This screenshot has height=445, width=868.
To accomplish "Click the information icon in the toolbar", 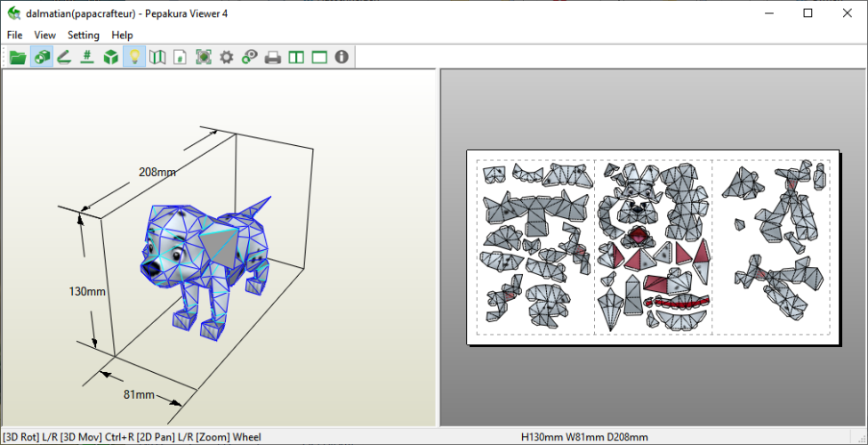I will pos(342,57).
